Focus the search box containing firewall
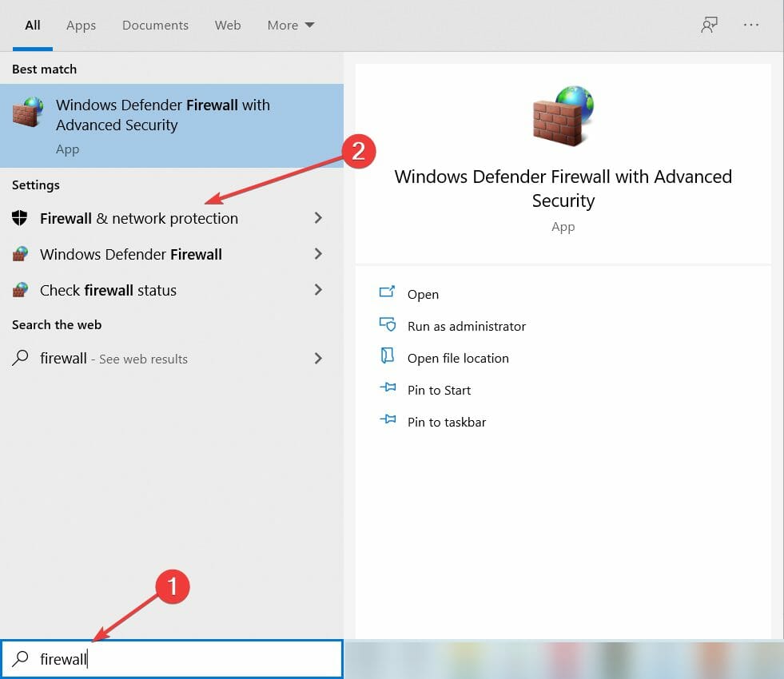 click(172, 659)
